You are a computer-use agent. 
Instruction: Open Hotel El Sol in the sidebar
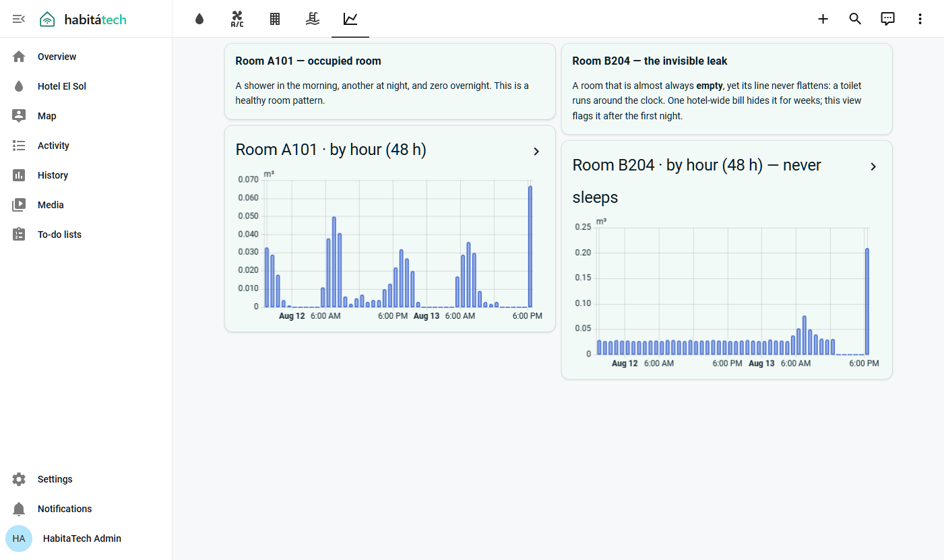tap(86, 86)
